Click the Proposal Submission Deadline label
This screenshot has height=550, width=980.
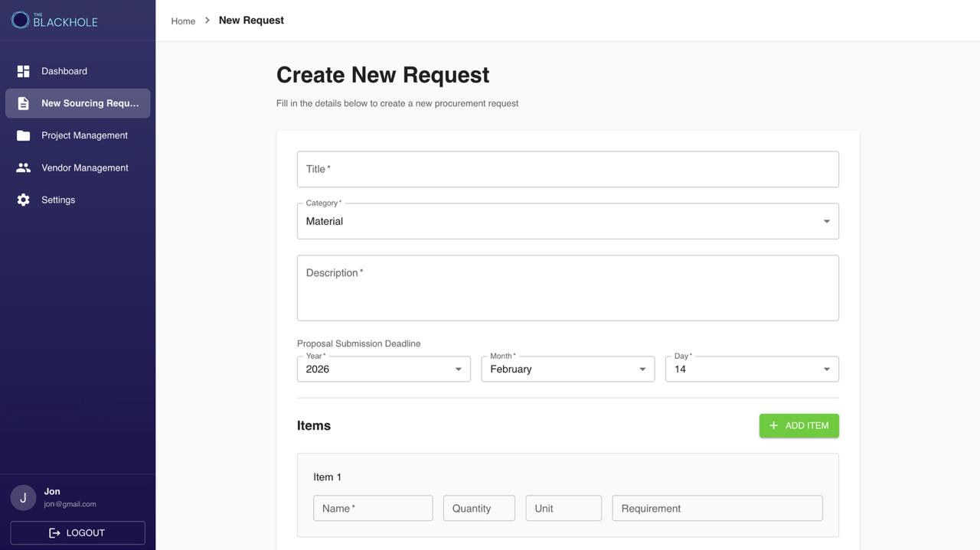[359, 343]
